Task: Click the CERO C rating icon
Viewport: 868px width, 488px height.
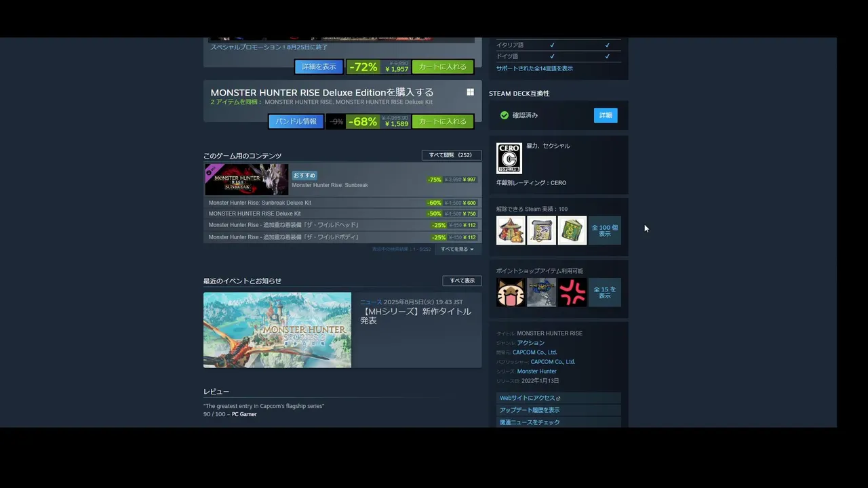Action: click(509, 158)
